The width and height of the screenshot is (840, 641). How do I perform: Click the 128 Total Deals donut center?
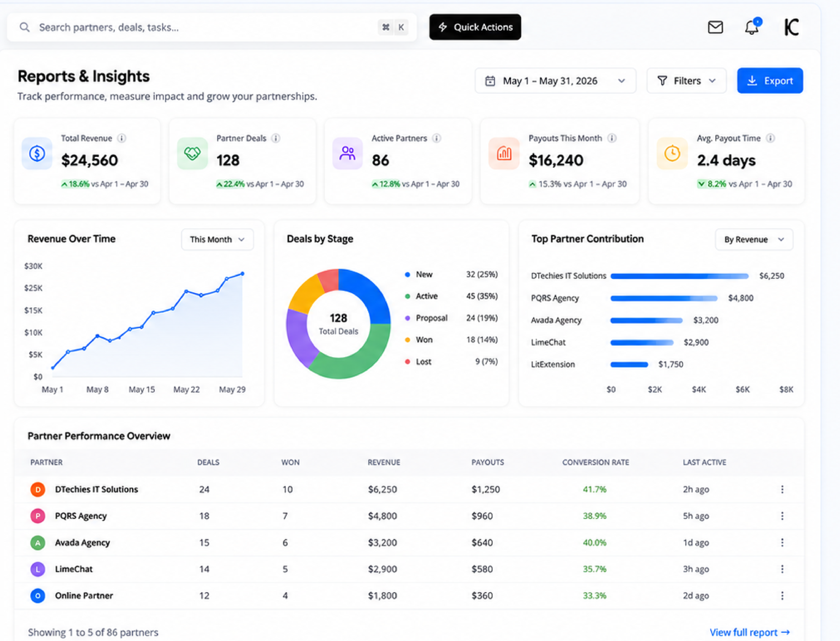338,324
